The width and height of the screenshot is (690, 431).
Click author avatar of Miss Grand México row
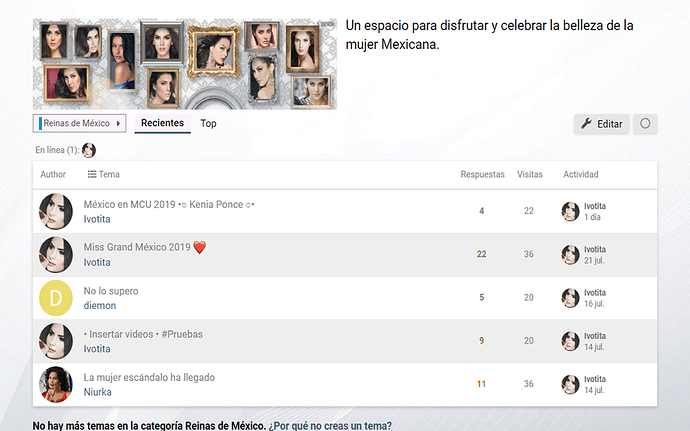(x=56, y=254)
